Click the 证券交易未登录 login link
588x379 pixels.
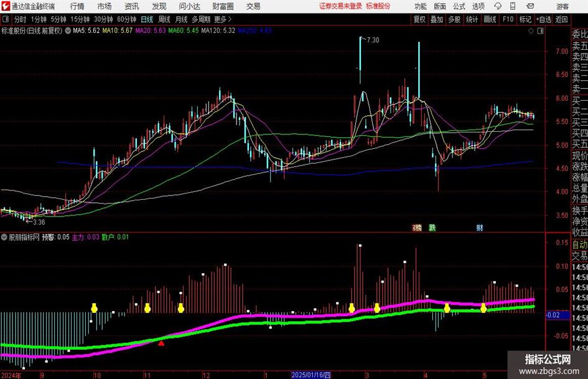[x=340, y=6]
